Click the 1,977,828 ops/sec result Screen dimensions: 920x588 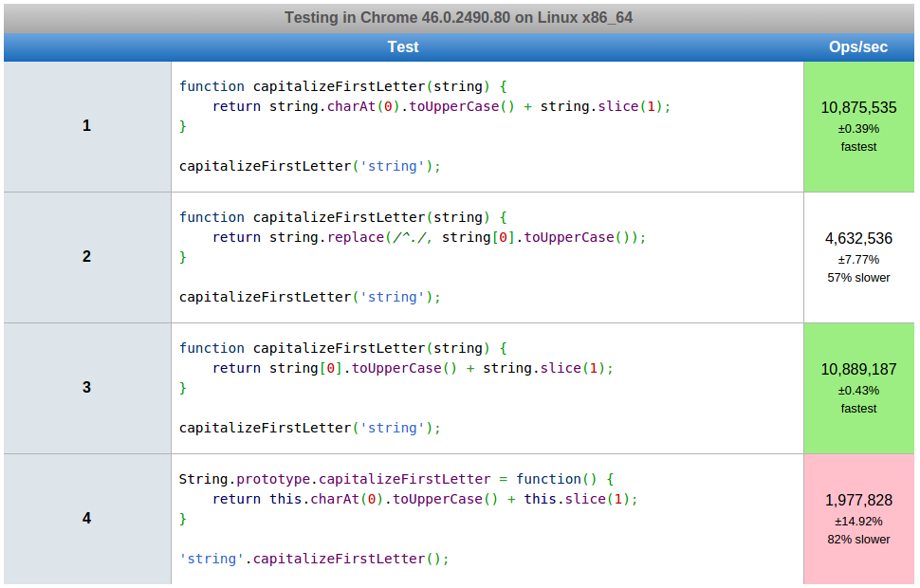(x=858, y=501)
